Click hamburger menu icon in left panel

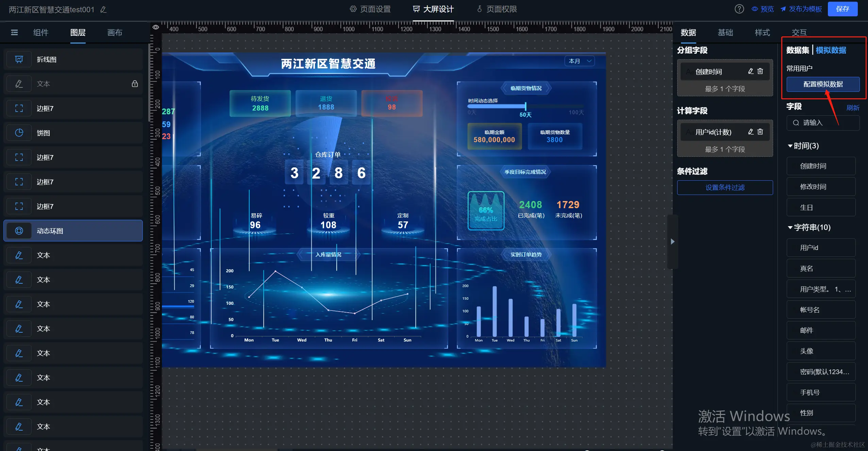[x=14, y=32]
